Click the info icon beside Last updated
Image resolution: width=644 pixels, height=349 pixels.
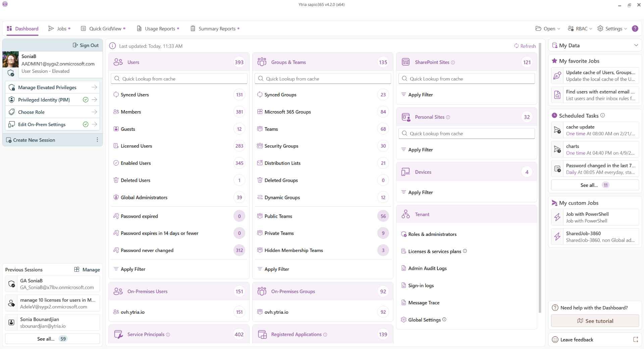coord(113,46)
